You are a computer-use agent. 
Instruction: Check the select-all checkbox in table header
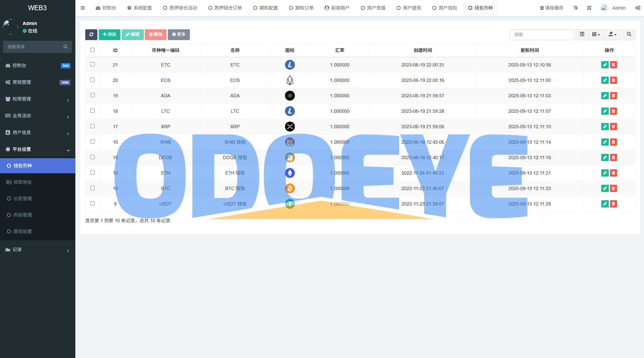click(92, 50)
